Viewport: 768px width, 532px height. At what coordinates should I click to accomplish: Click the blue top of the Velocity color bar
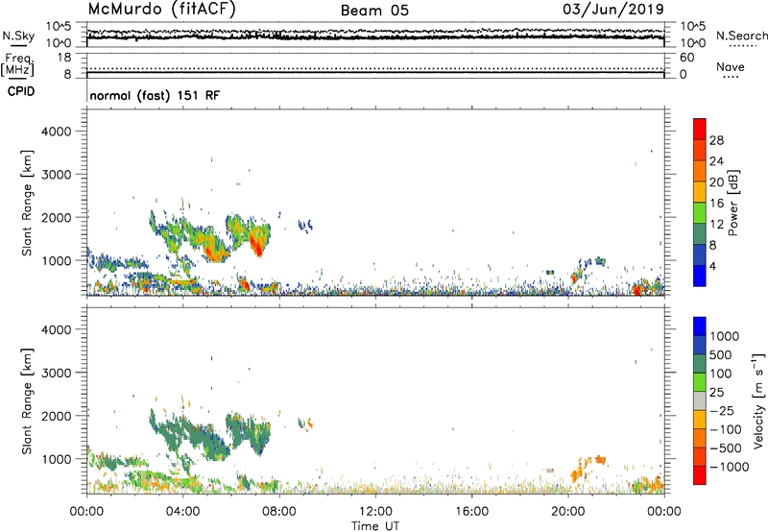[x=700, y=326]
